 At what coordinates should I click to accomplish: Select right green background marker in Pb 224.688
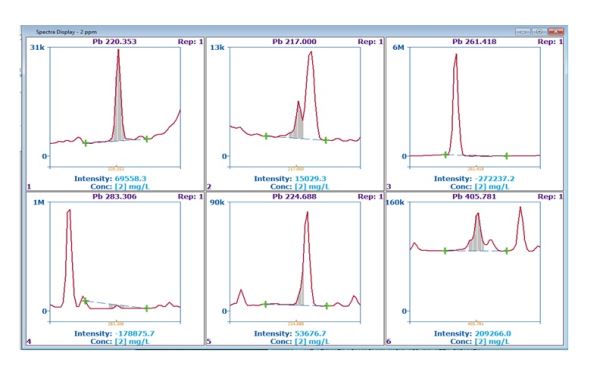[x=326, y=306]
